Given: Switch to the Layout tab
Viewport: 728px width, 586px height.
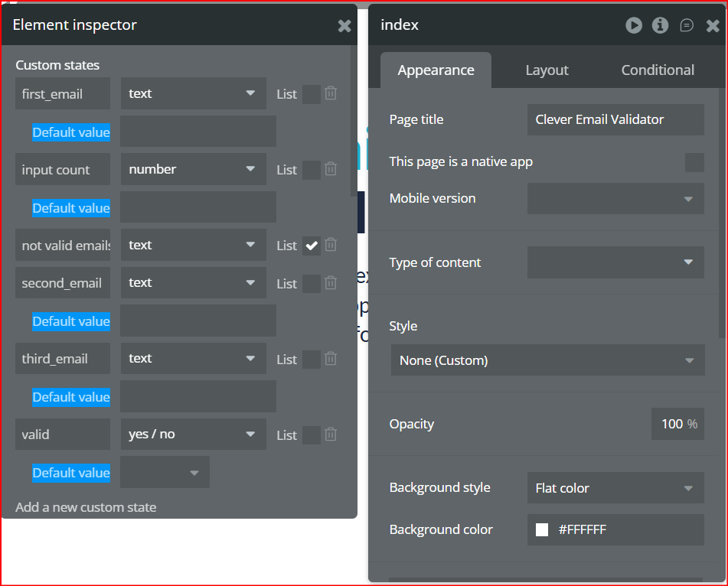Looking at the screenshot, I should click(x=547, y=70).
